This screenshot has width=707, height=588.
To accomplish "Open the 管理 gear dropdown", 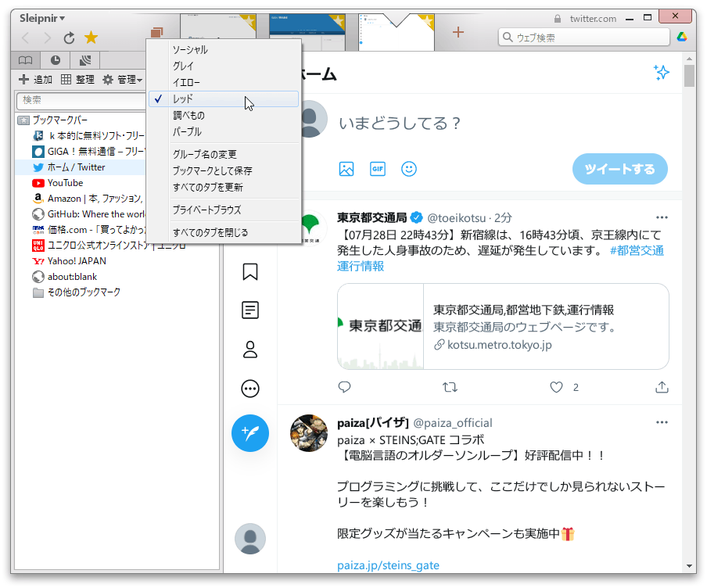I will point(122,80).
